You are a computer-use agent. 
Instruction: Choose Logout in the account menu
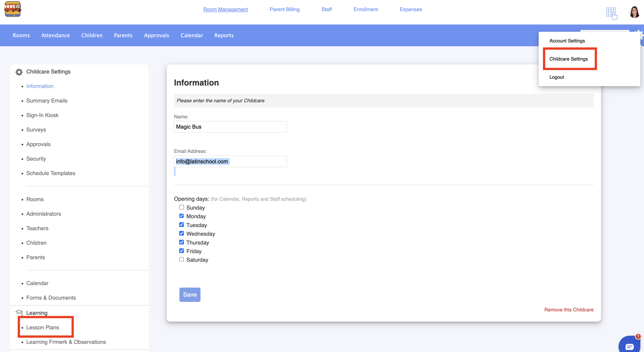[x=557, y=77]
